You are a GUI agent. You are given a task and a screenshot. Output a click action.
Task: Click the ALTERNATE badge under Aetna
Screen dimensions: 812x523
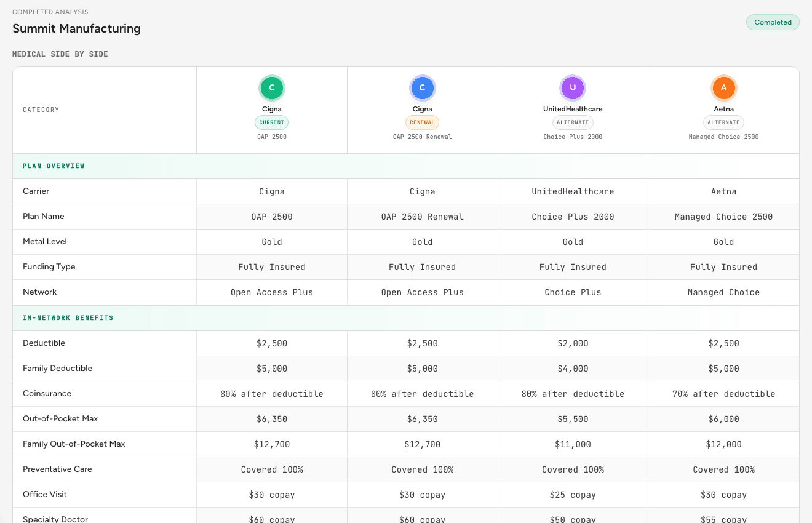723,122
